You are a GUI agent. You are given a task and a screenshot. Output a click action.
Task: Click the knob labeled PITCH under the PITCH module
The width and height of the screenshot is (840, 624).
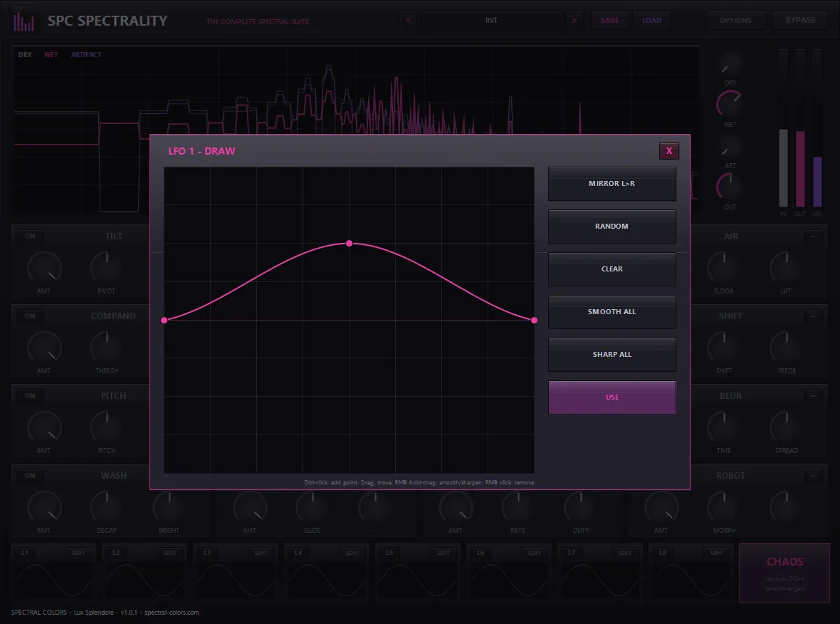click(x=107, y=428)
